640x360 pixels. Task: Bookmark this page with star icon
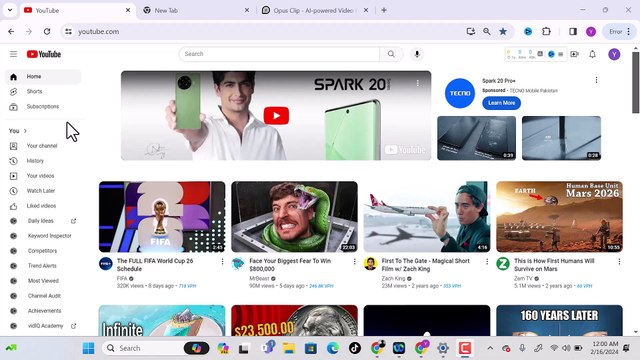(503, 31)
